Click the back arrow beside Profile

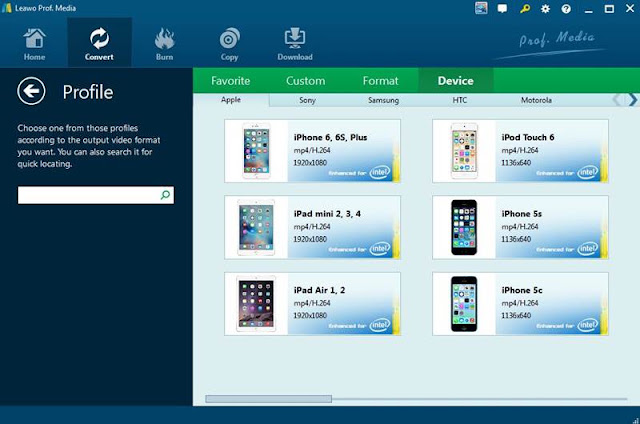tap(31, 91)
